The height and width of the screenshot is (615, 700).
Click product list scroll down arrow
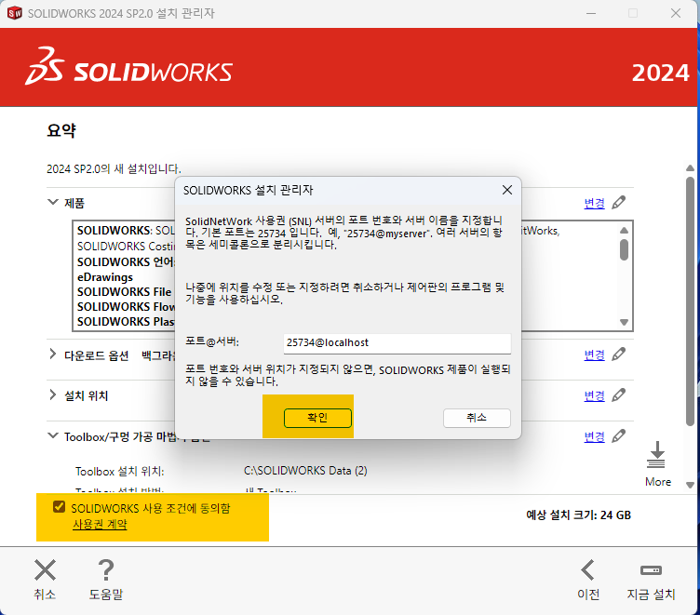pos(624,322)
